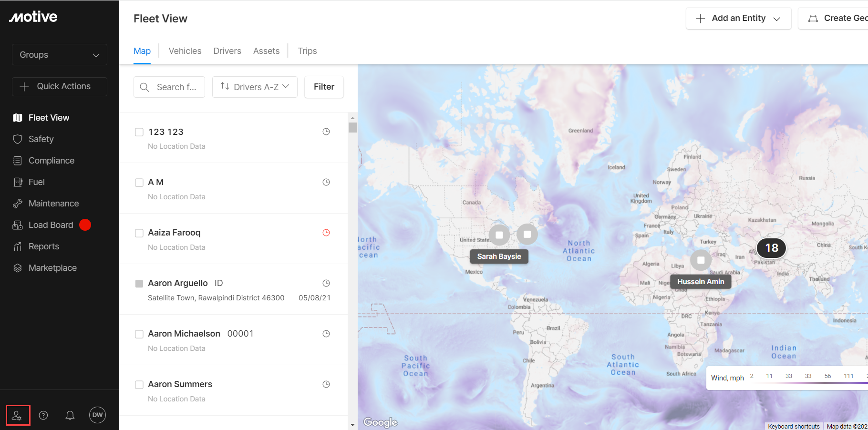Select the Hussein Amin map marker
The image size is (868, 430).
(701, 260)
